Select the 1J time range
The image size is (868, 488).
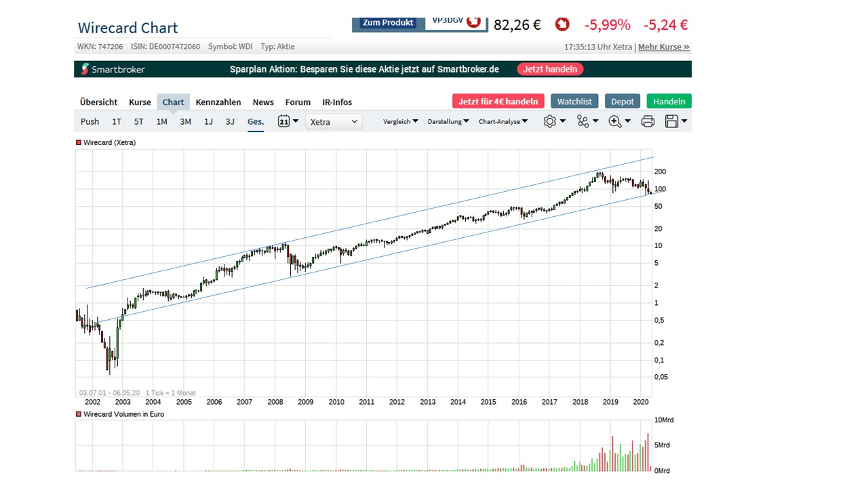[208, 121]
